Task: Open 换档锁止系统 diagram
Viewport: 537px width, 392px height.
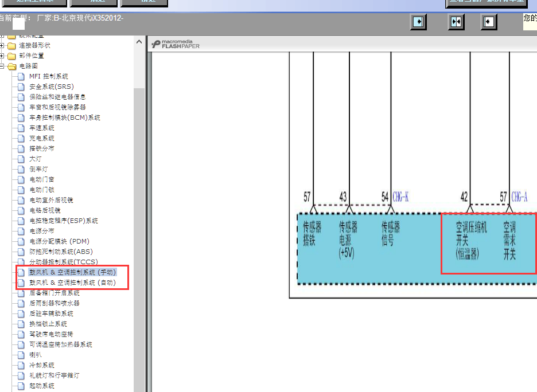Action: pos(48,324)
